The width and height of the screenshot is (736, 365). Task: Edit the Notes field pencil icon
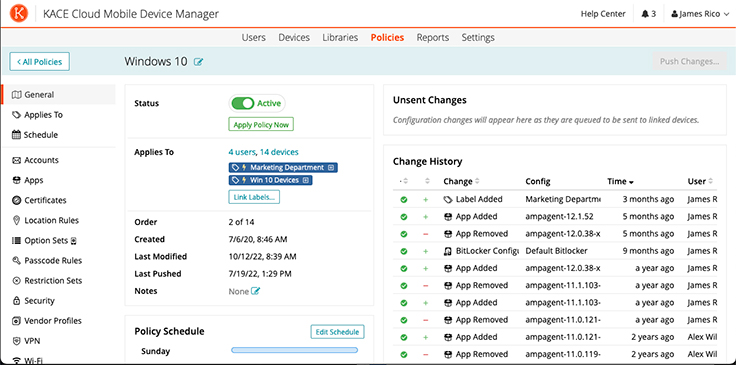(x=255, y=291)
